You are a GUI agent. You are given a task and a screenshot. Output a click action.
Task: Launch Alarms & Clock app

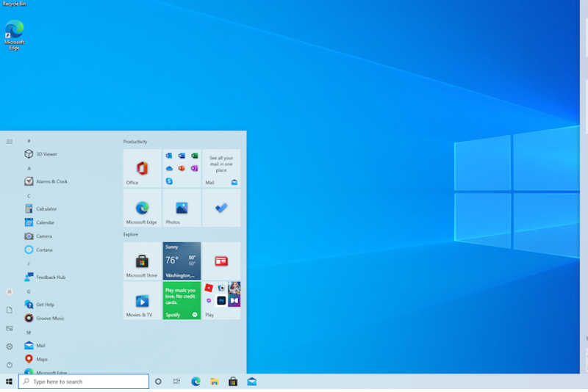(46, 181)
